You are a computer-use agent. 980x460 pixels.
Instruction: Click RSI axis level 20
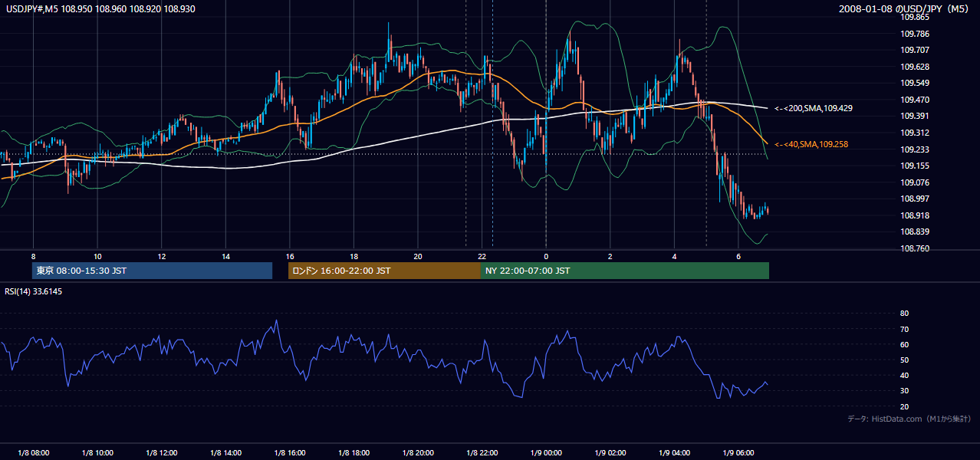point(905,406)
